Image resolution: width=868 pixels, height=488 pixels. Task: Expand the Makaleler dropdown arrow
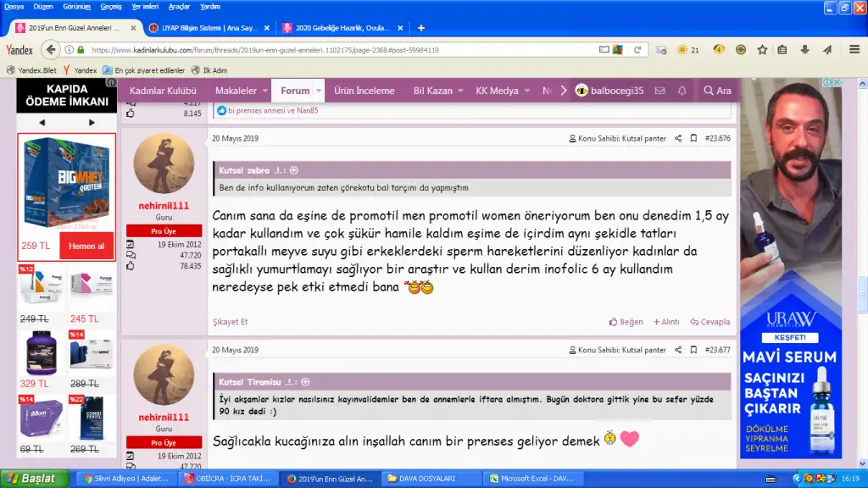[265, 91]
